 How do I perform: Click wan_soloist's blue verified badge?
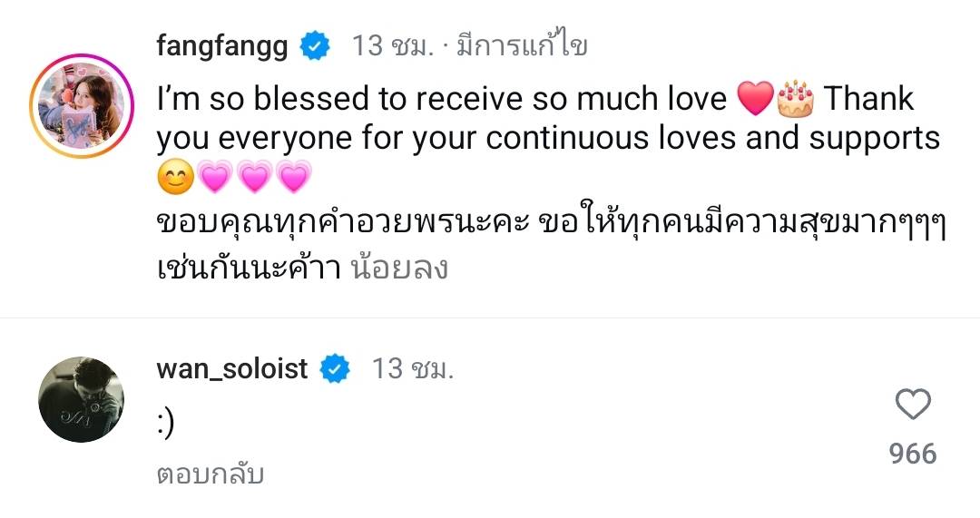(x=335, y=368)
